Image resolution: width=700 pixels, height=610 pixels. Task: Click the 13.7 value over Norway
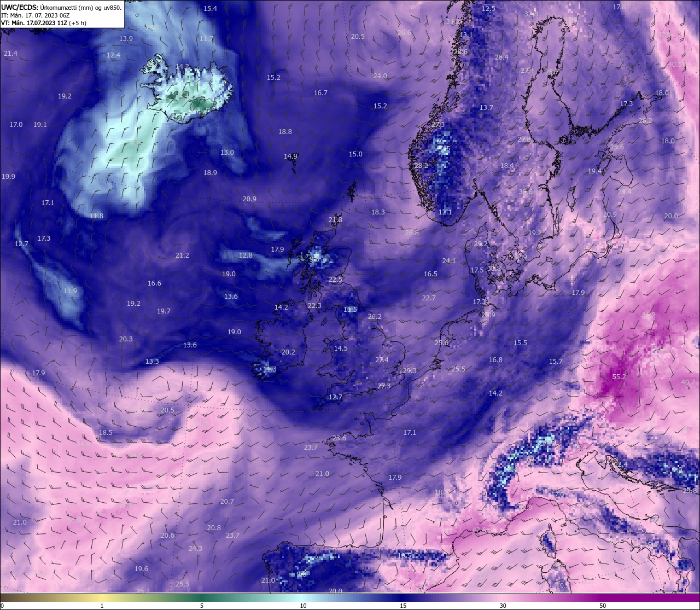click(486, 108)
